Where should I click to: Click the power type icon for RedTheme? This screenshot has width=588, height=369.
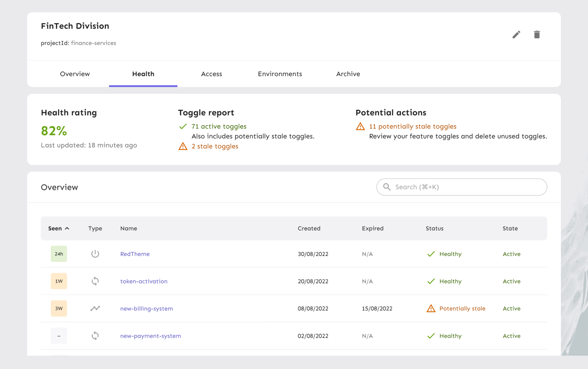tap(95, 254)
